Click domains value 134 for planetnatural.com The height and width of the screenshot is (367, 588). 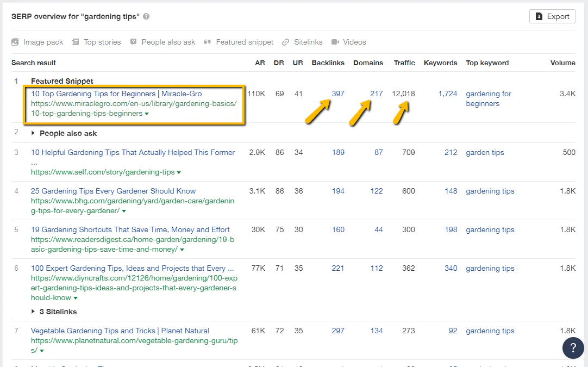pyautogui.click(x=377, y=331)
